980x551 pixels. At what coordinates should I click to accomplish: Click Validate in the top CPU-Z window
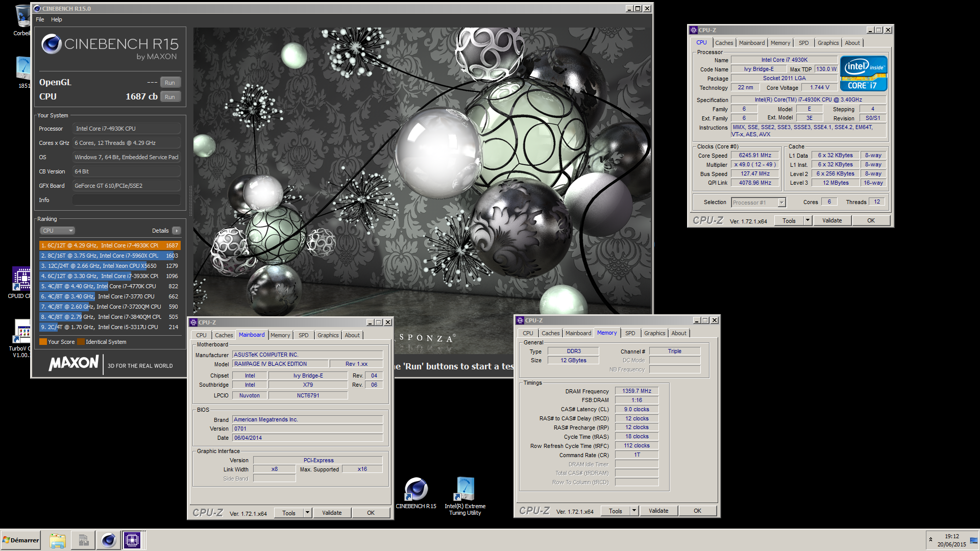(x=832, y=221)
